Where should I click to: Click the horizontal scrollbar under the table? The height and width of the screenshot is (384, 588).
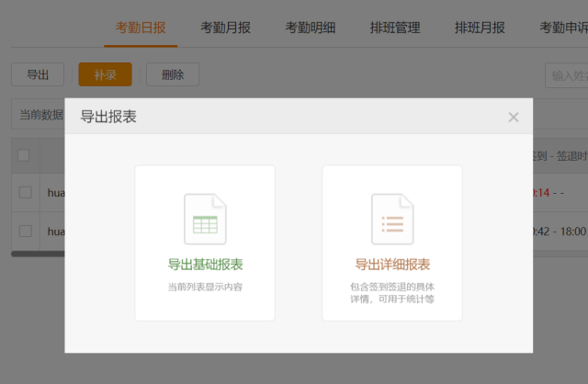coord(38,254)
